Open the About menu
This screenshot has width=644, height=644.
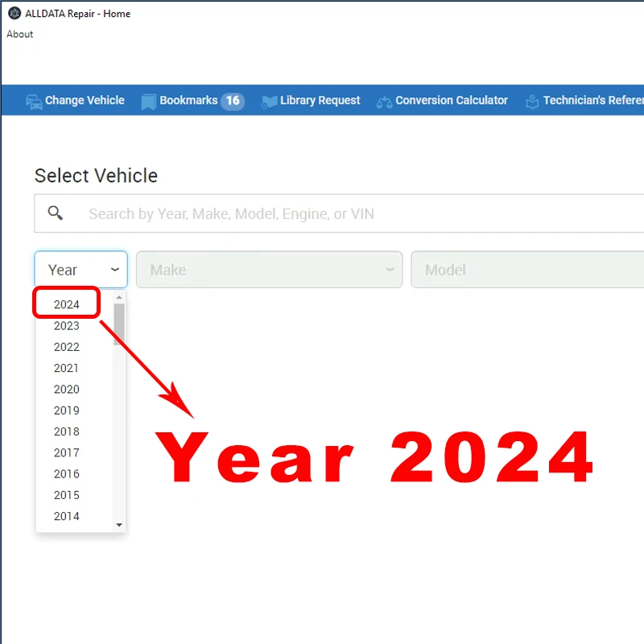[19, 34]
